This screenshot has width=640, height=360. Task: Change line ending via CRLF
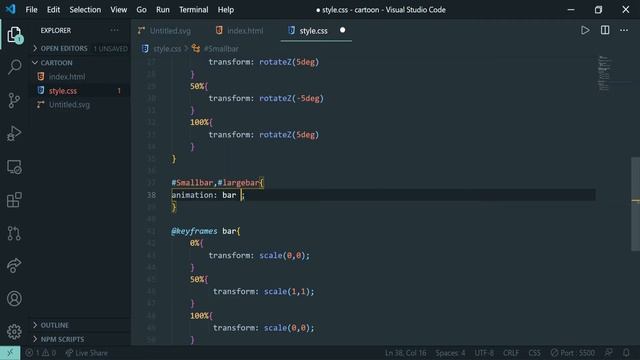(511, 353)
